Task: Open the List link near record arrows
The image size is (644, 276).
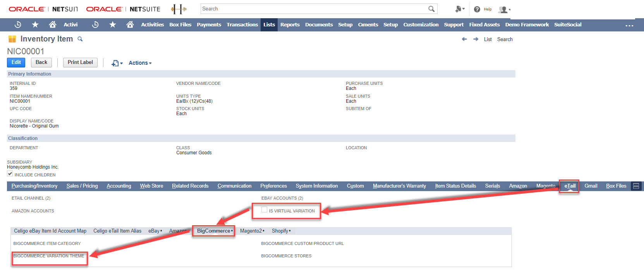Action: click(488, 39)
